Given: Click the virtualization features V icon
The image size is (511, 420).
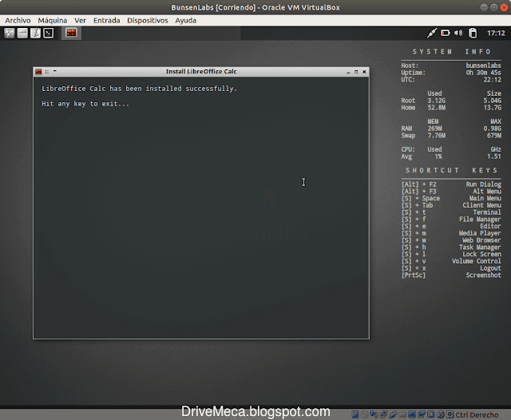Looking at the screenshot, I should [431, 414].
